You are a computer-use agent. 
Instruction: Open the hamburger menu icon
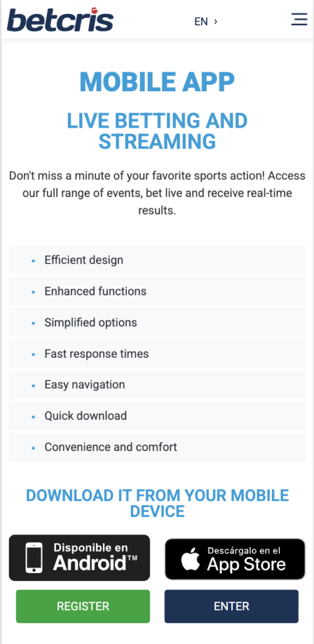click(299, 19)
